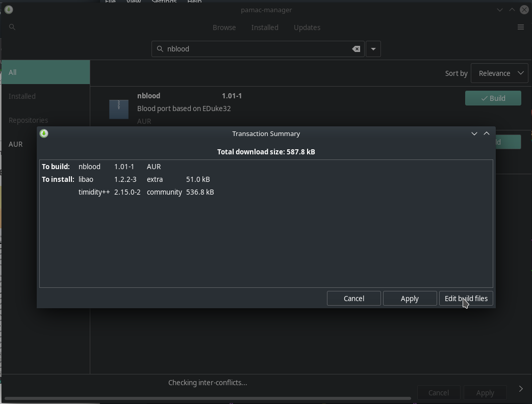Apply the transaction in the summary dialog
This screenshot has width=532, height=404.
(x=410, y=299)
